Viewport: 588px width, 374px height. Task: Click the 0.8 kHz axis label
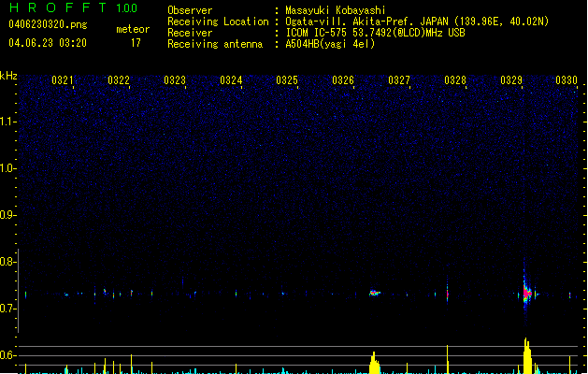click(7, 262)
